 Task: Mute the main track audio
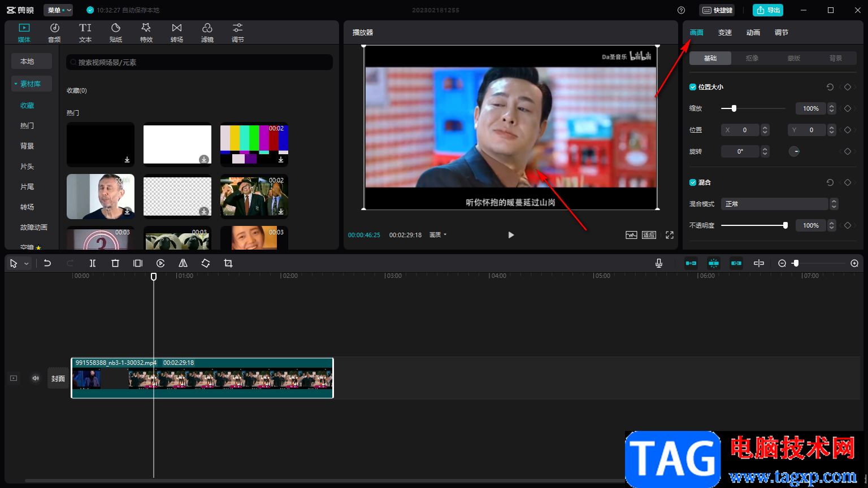(36, 378)
